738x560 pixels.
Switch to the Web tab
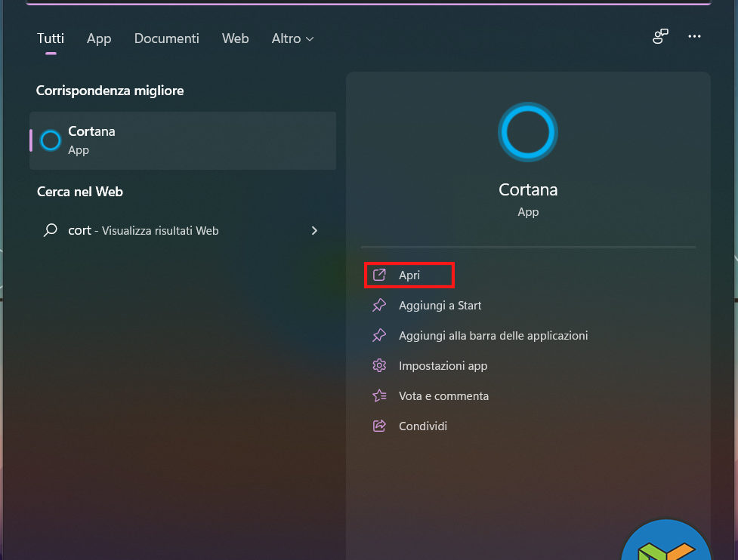tap(236, 38)
